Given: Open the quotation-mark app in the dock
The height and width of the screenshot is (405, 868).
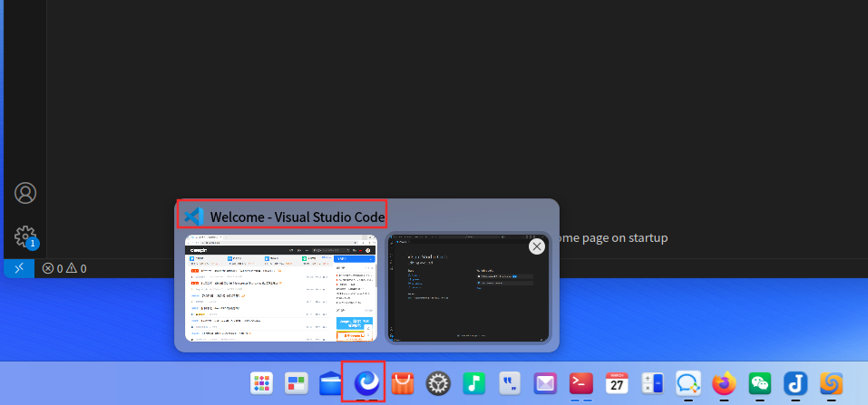Looking at the screenshot, I should (x=510, y=383).
